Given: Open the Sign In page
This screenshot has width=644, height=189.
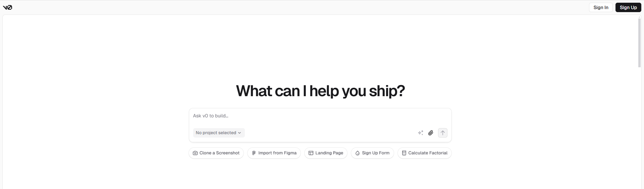Looking at the screenshot, I should point(601,7).
